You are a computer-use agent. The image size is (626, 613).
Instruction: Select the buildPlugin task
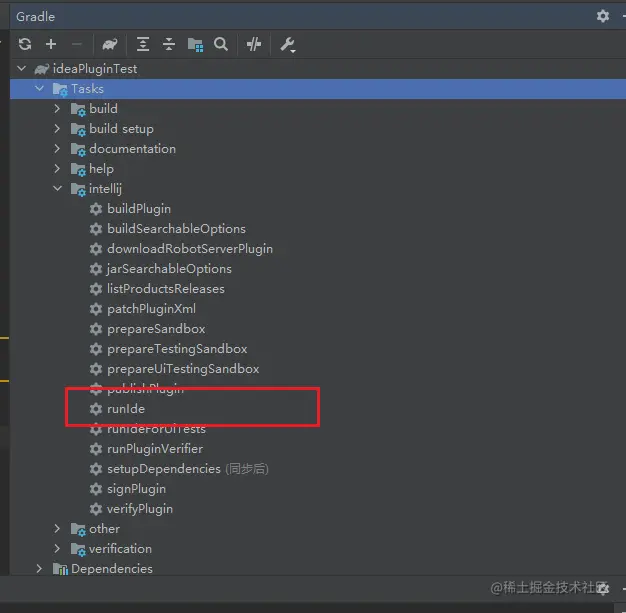pyautogui.click(x=139, y=209)
